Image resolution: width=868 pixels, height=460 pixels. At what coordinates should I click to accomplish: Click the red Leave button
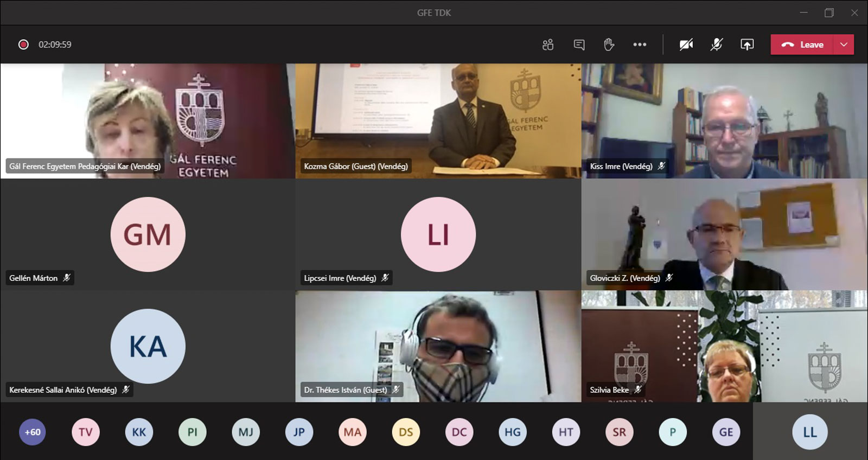803,44
